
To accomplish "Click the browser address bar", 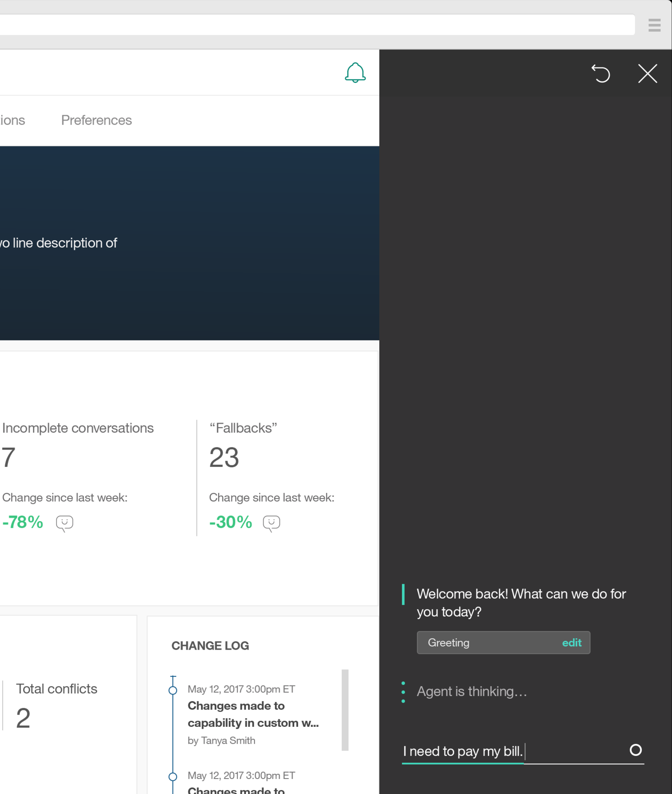I will (317, 25).
